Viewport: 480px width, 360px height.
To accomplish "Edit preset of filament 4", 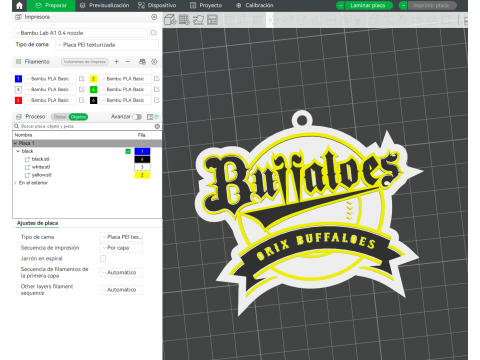I will tap(157, 89).
